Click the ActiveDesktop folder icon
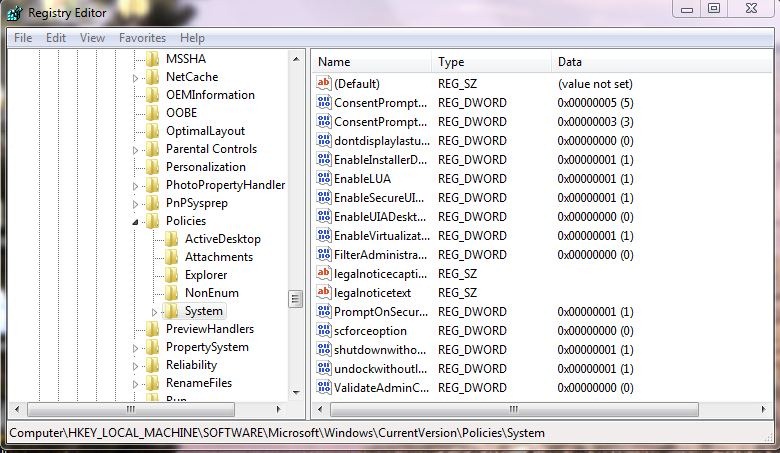Image resolution: width=780 pixels, height=453 pixels. click(171, 239)
